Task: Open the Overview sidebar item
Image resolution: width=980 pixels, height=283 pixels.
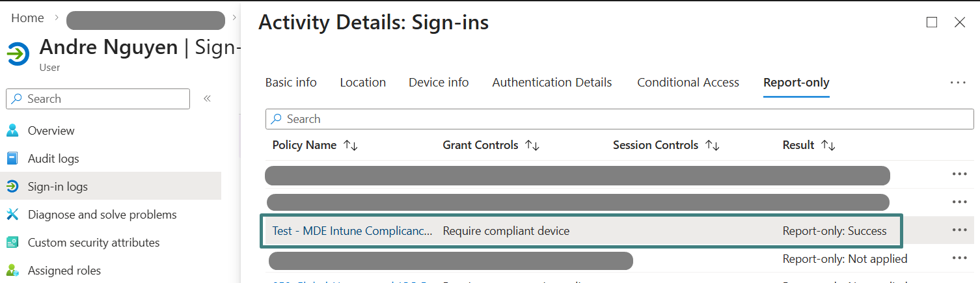Action: pos(51,131)
